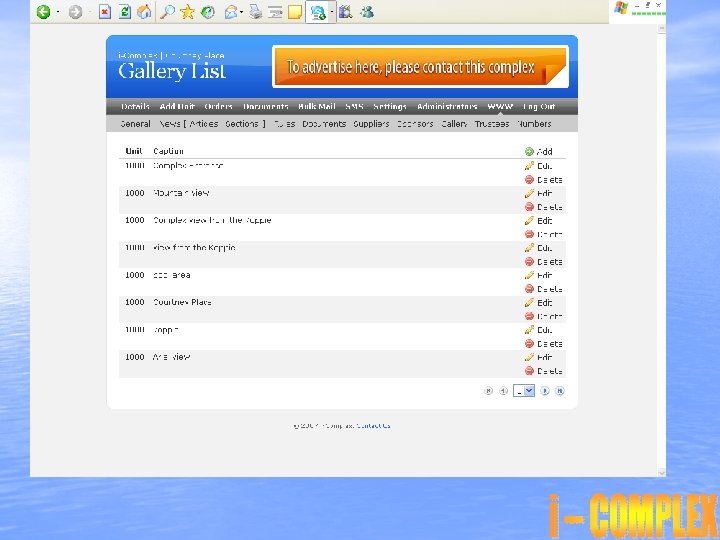The image size is (720, 540).
Task: Open the Suppliers submenu link
Action: click(371, 124)
